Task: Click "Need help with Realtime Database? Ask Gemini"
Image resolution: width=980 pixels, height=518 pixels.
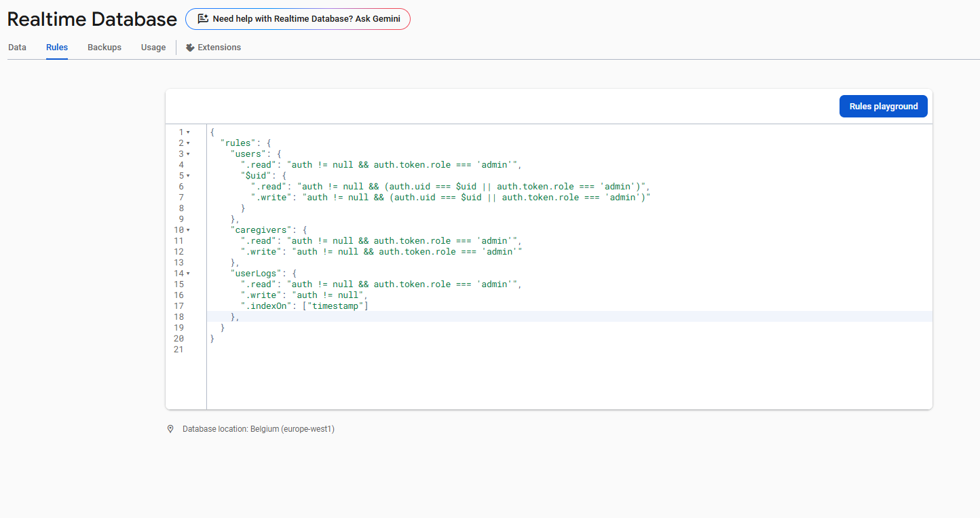Action: click(297, 19)
